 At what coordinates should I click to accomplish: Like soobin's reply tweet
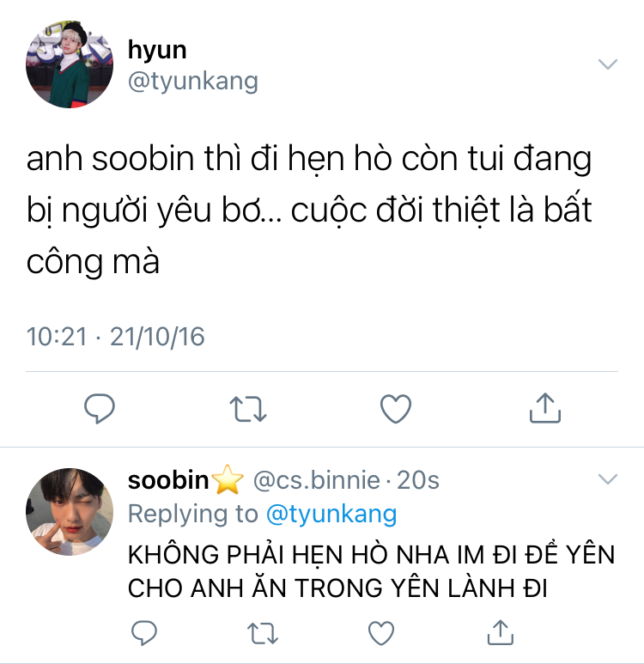tap(381, 633)
